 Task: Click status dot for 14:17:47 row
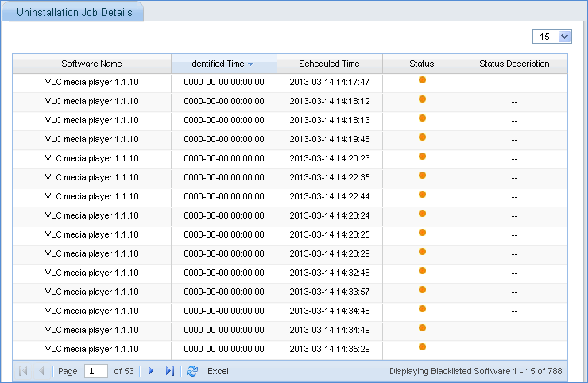pos(422,80)
